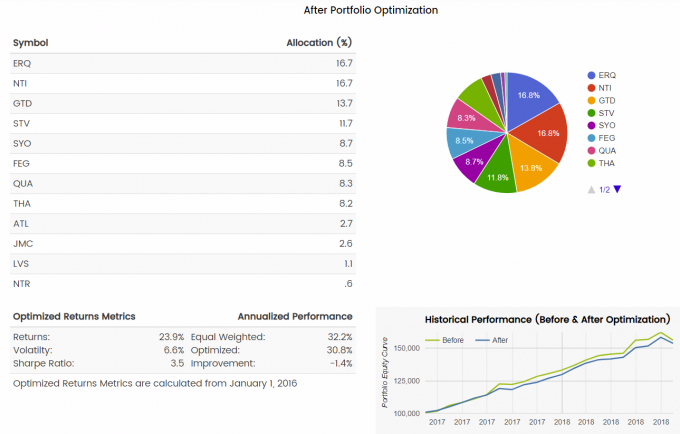
Task: Click the After Portfolio Optimization title
Action: tap(371, 10)
